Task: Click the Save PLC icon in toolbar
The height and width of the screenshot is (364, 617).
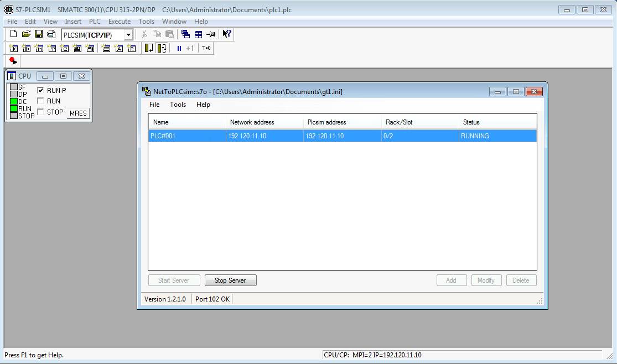Action: click(x=39, y=34)
